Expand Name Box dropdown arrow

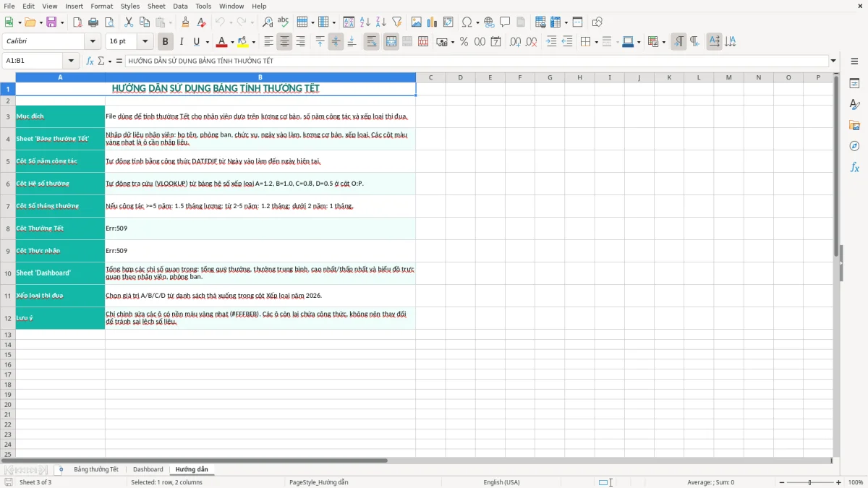[71, 61]
